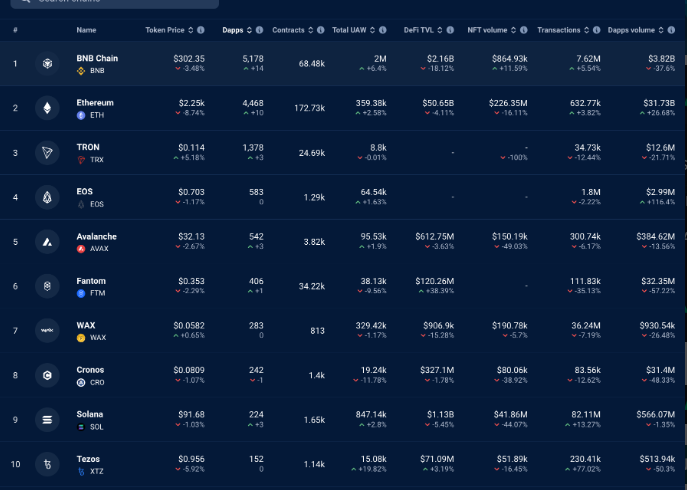687x490 pixels.
Task: Click TRON's 1,378 dapps count
Action: [253, 148]
